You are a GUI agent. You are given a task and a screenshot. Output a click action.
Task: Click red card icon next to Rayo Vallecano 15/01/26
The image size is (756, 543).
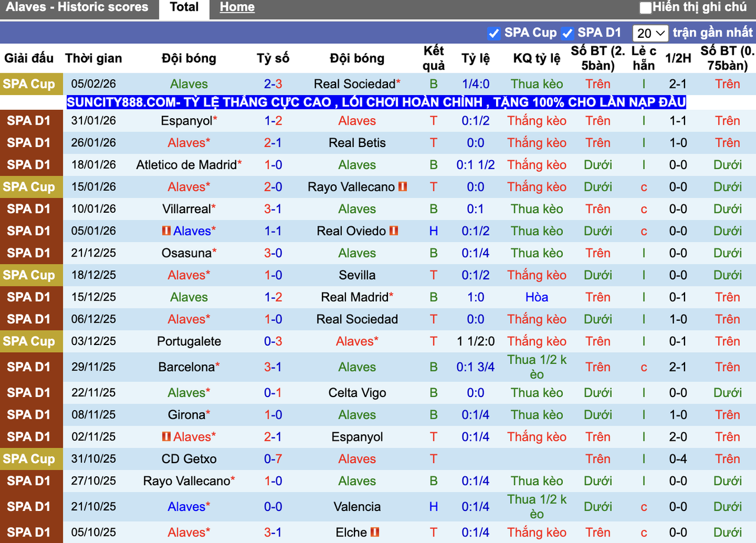coord(403,187)
